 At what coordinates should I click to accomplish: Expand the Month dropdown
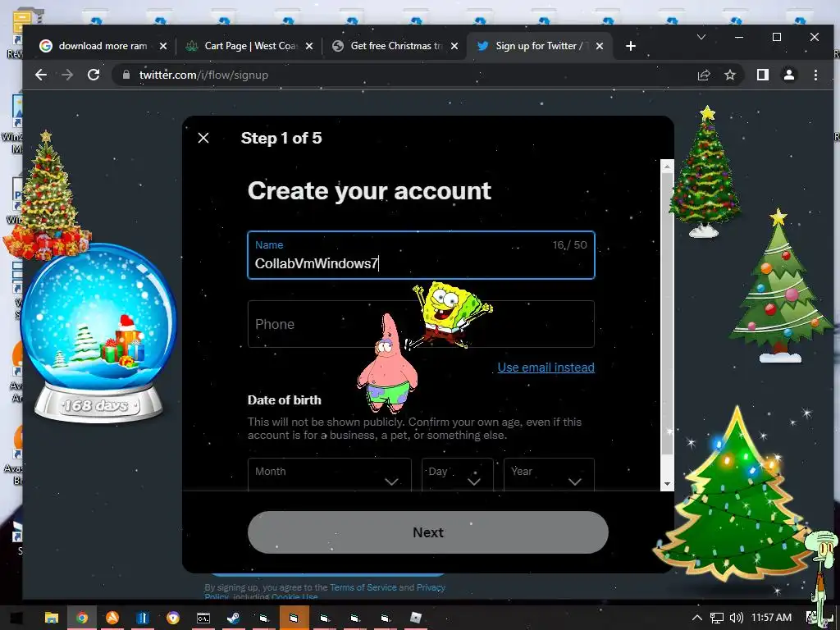[330, 475]
